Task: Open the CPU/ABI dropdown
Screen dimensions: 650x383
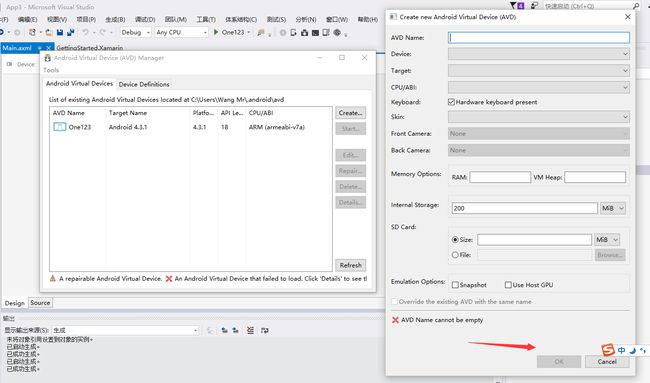Action: [x=539, y=87]
